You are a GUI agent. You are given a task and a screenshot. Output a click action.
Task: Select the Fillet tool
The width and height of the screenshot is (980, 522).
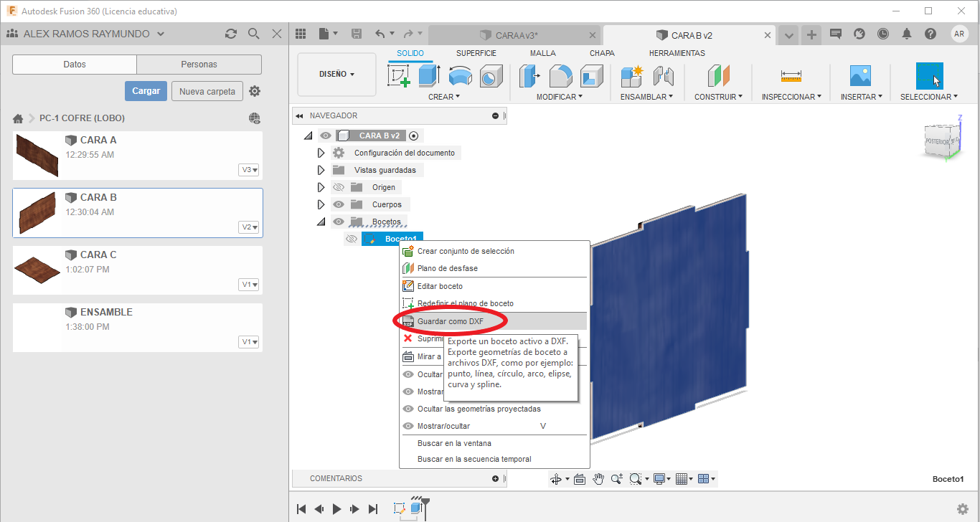point(560,76)
